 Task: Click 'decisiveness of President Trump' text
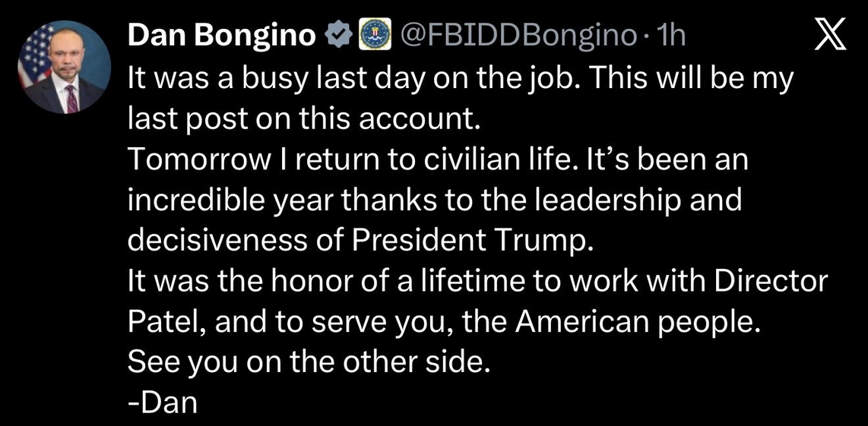pos(357,241)
